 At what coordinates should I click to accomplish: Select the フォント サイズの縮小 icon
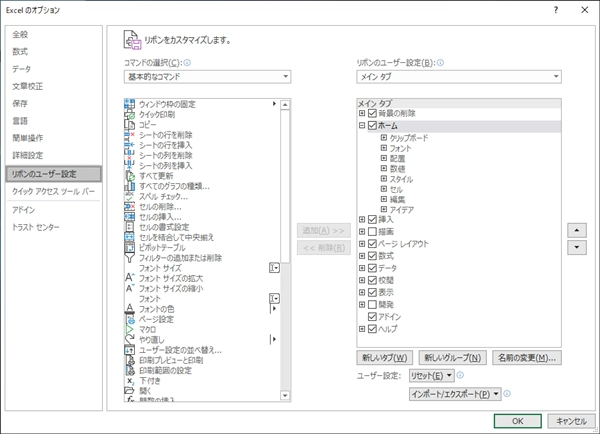click(130, 288)
